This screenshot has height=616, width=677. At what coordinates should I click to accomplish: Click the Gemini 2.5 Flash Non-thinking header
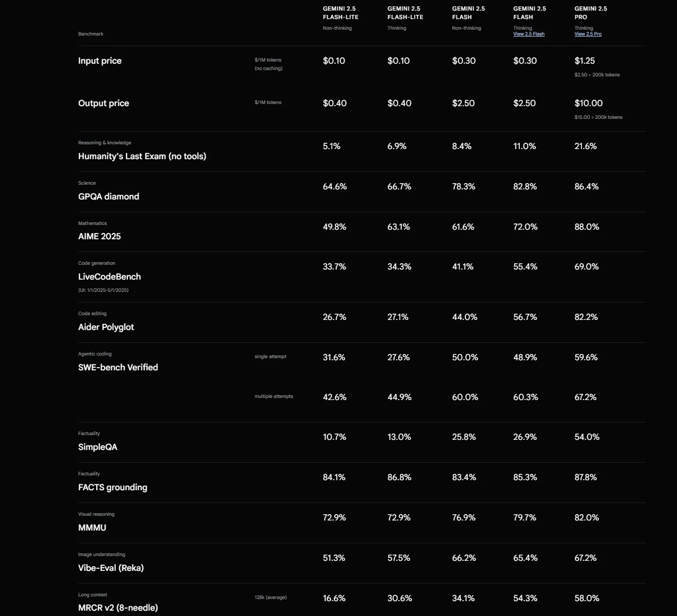point(468,13)
